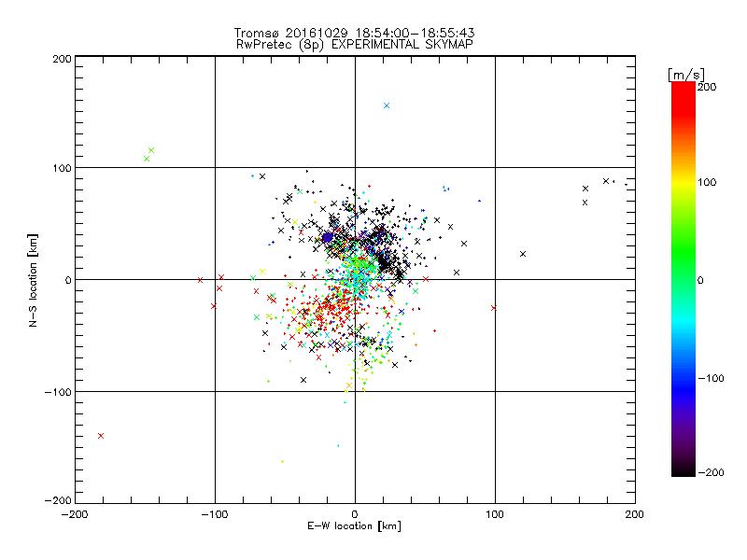747x560 pixels.
Task: Click the x-axis '100' tick label
Action: click(x=495, y=515)
